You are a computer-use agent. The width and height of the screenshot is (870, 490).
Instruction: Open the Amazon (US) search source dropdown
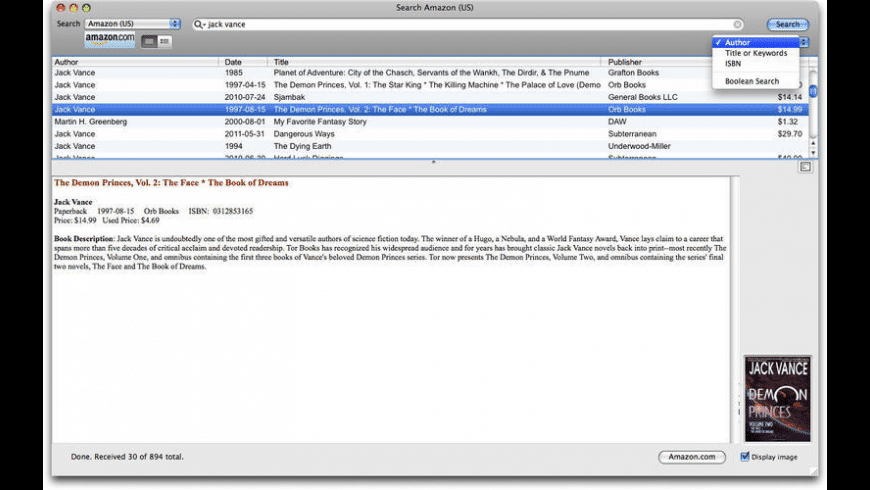click(x=133, y=24)
